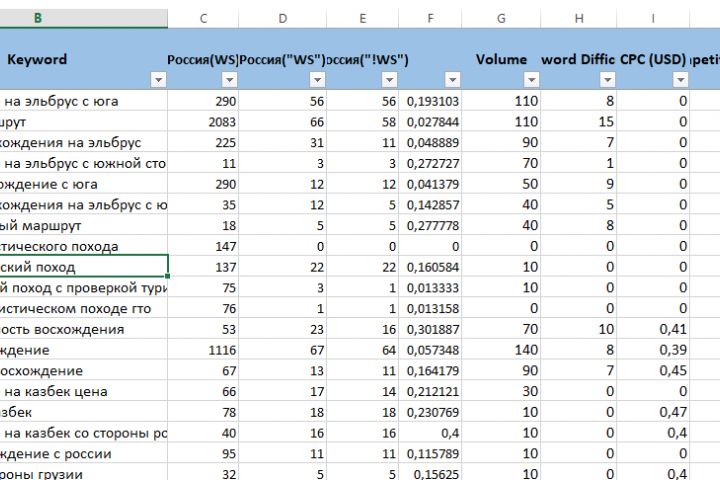Select column G header

tap(501, 18)
